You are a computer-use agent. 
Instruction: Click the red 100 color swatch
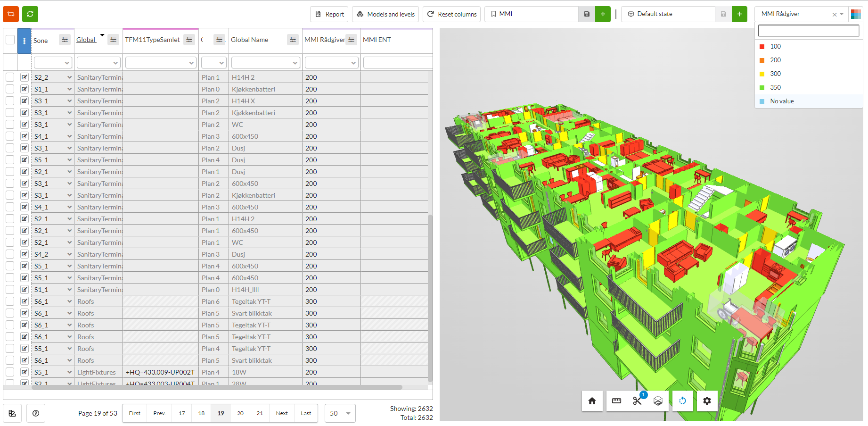point(762,47)
